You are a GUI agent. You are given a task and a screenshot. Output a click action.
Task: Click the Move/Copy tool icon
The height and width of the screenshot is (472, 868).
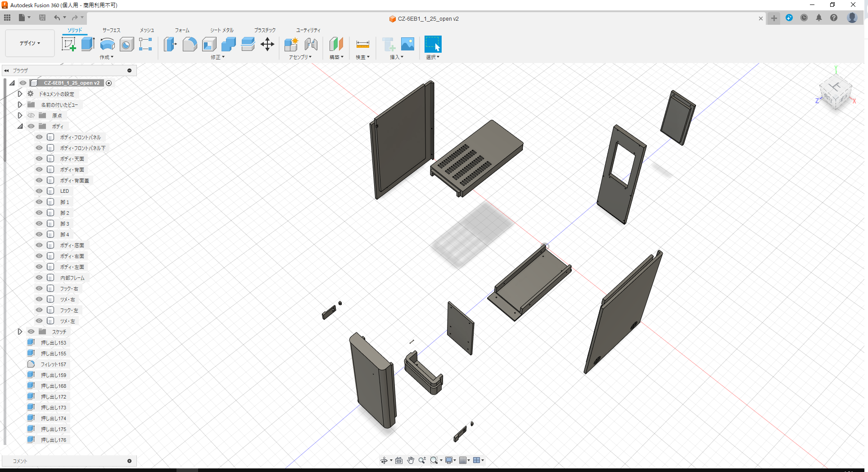click(267, 44)
